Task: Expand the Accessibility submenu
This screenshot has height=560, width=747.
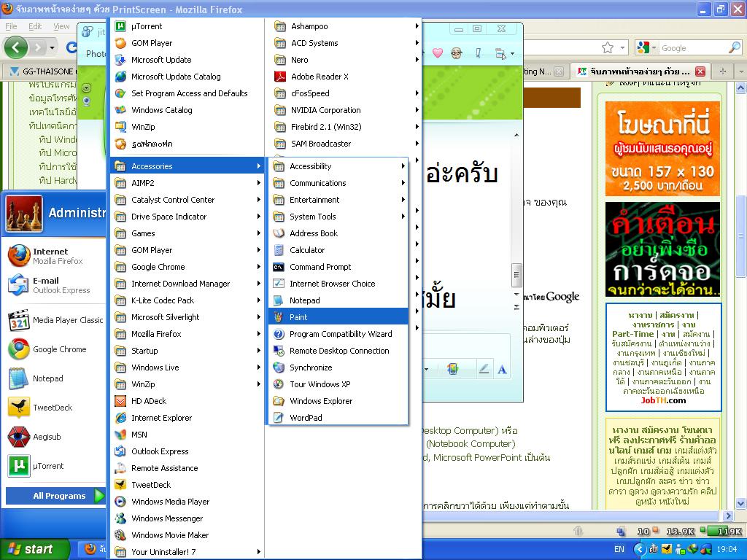Action: (338, 166)
